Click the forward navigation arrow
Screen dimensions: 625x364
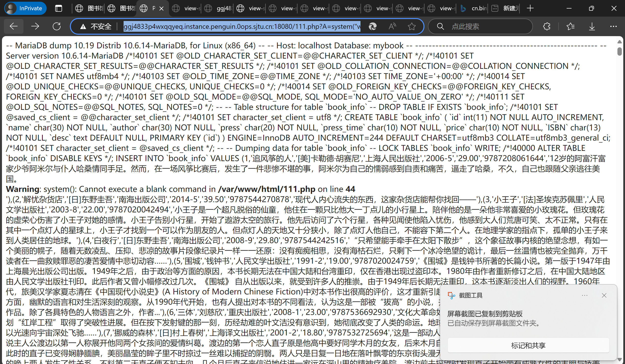pyautogui.click(x=35, y=26)
